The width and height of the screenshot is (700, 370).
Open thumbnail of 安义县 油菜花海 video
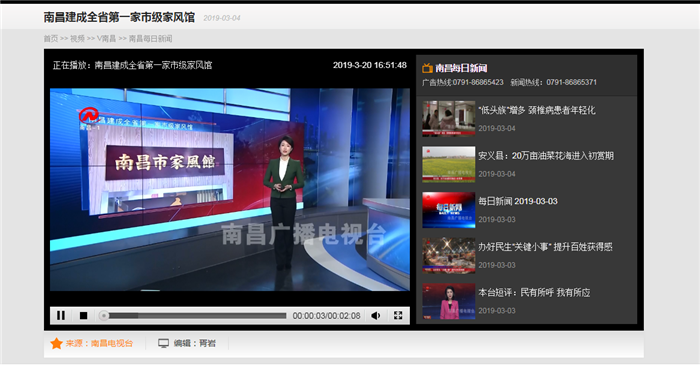coord(449,164)
